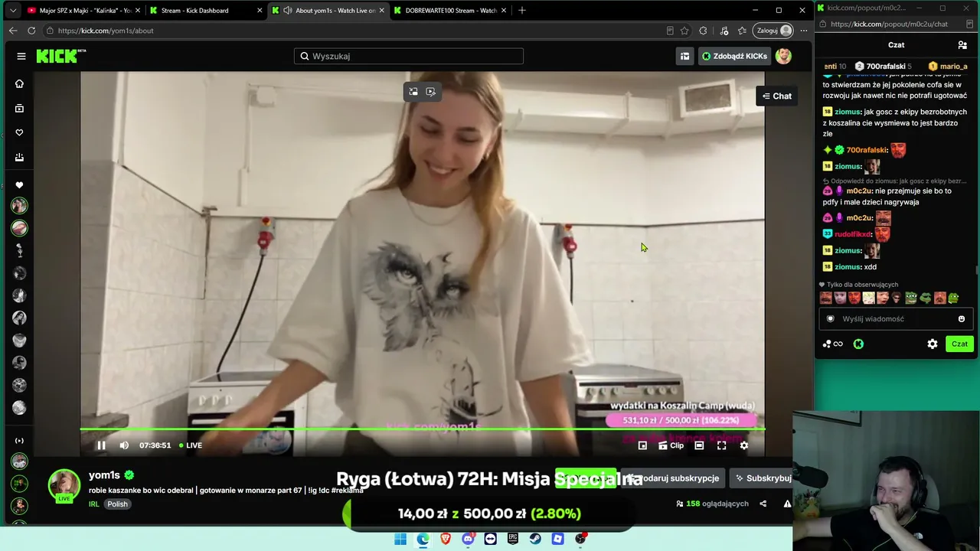Click the gift subscriptions button

(674, 478)
